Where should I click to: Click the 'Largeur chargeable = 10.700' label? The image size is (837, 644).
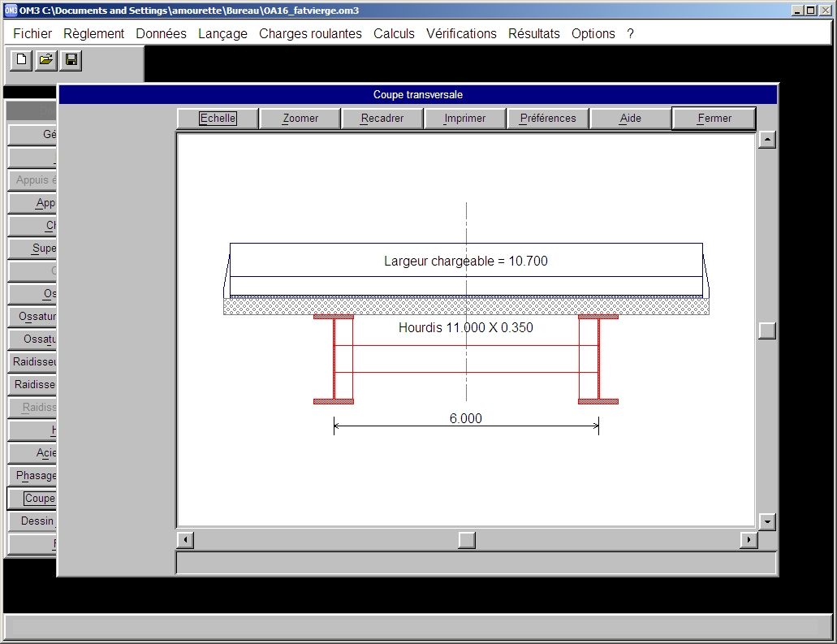click(466, 261)
